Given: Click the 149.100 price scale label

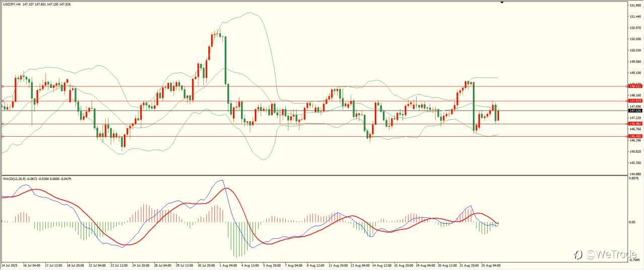Looking at the screenshot, I should tap(635, 72).
